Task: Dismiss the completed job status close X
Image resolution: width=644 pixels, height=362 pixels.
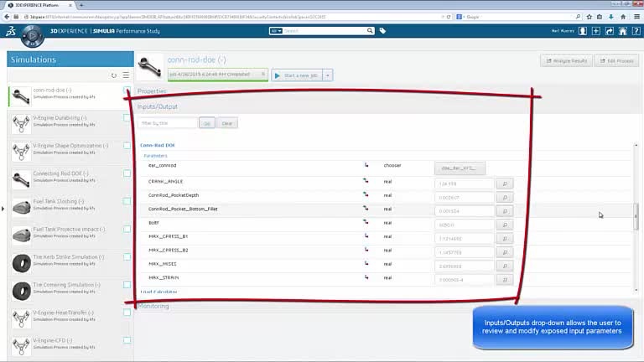Action: click(x=262, y=75)
